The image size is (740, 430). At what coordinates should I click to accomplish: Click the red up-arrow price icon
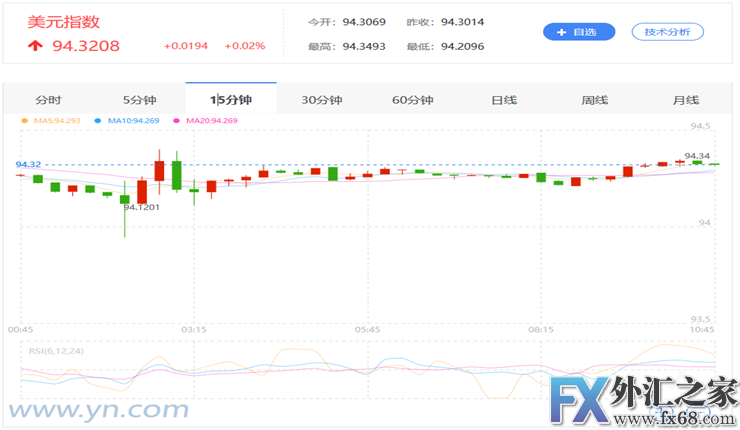tap(35, 46)
